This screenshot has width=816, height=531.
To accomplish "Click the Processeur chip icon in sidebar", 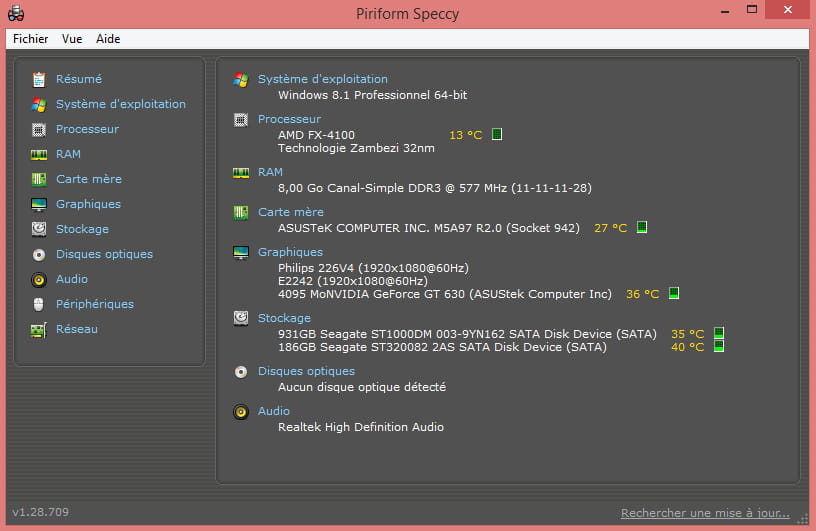I will click(x=39, y=129).
